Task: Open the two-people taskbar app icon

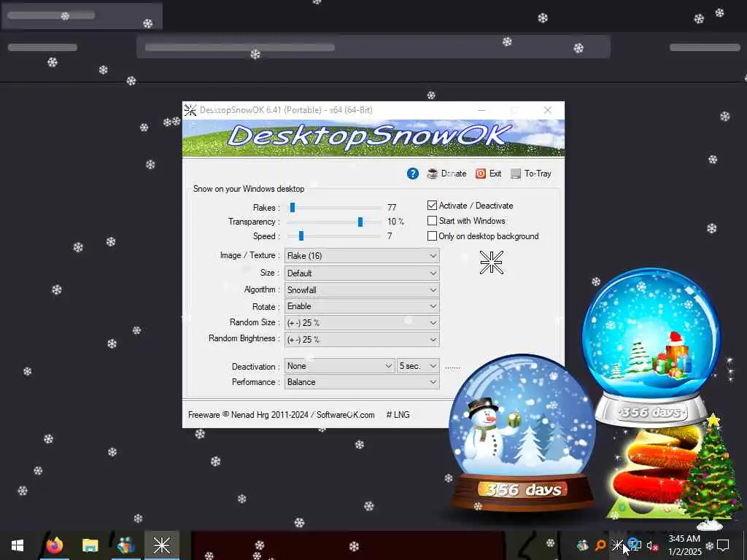Action: click(125, 545)
